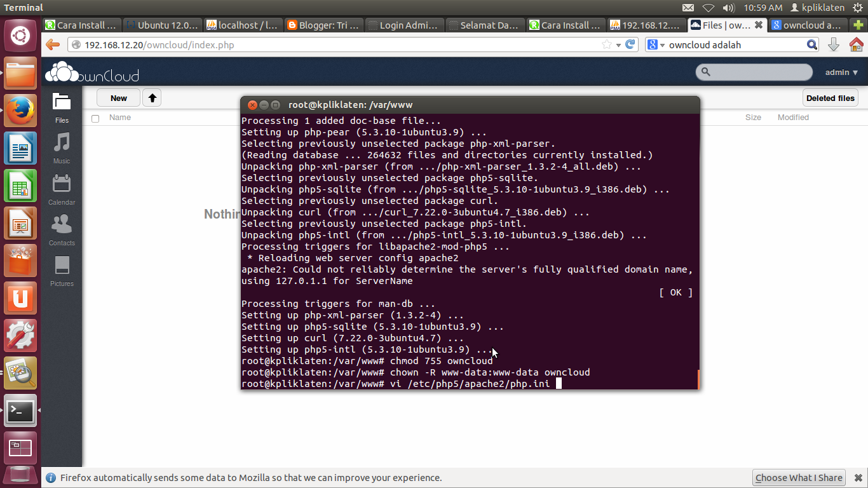Open kpliklaten user session menu
Image resolution: width=868 pixels, height=488 pixels.
(818, 8)
